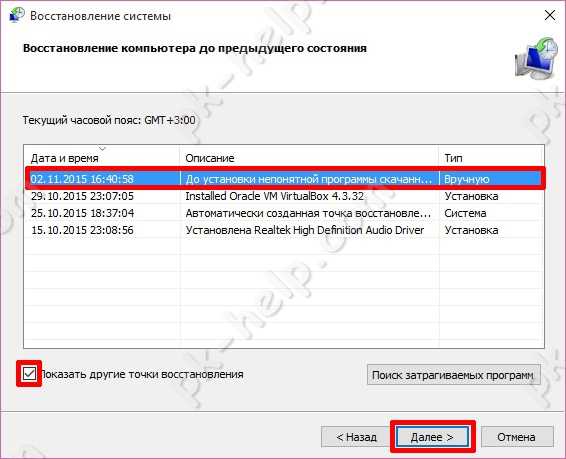Click the Вручную type cell
The height and width of the screenshot is (459, 566).
467,179
